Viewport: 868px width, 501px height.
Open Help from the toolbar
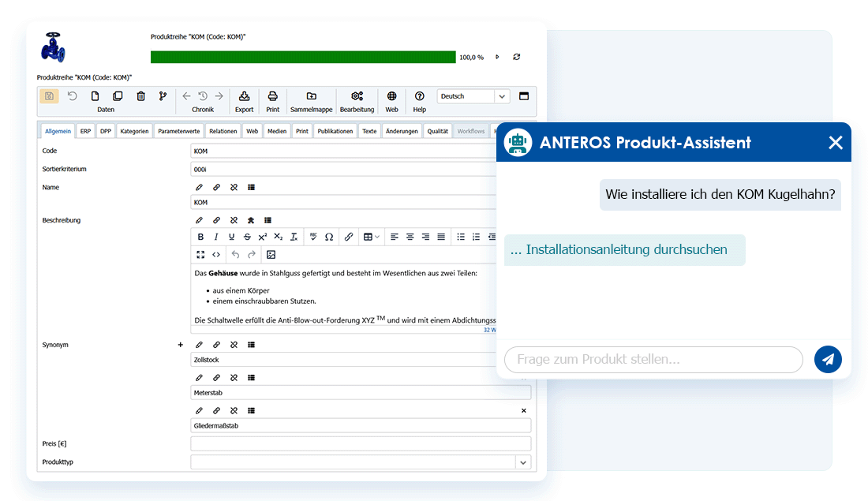click(x=420, y=101)
